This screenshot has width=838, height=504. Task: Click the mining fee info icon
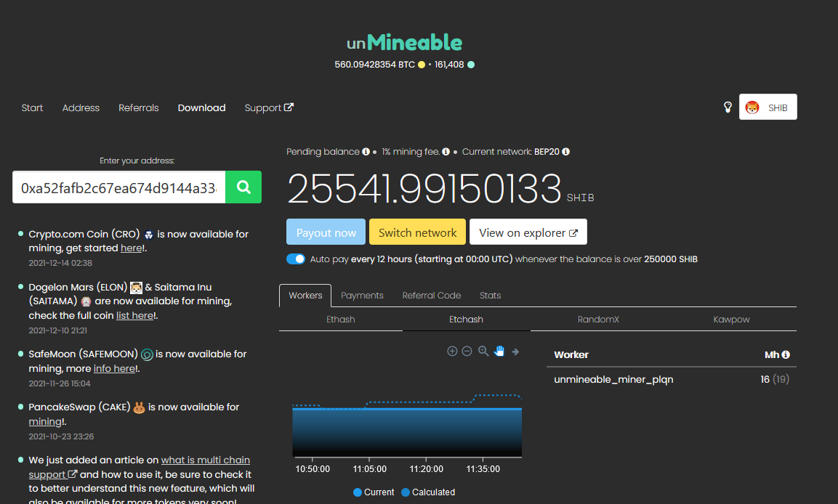click(446, 152)
